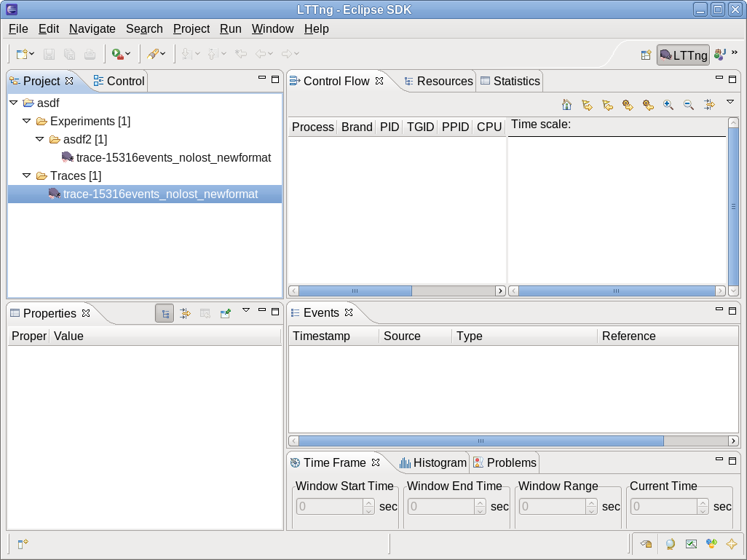
Task: Click the picture icon in the status bar
Action: pos(691,544)
